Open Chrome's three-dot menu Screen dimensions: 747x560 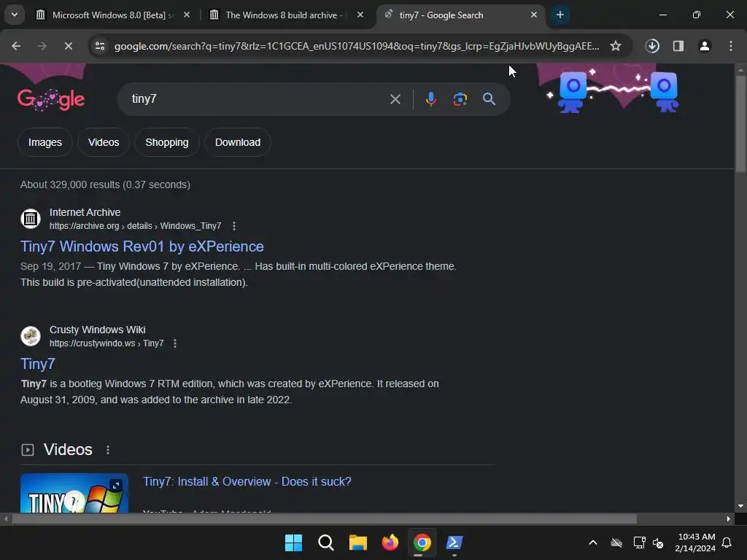click(731, 46)
